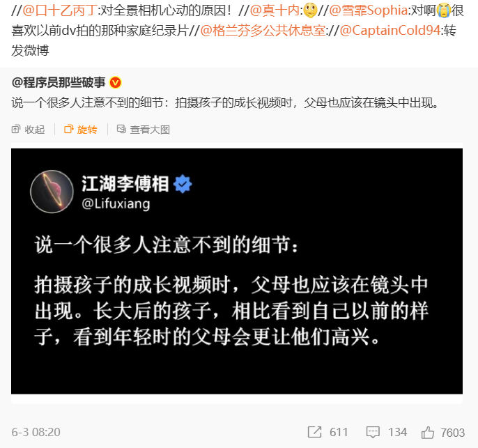Click the view-large-image icon beside 查看大图
The height and width of the screenshot is (448, 478).
pyautogui.click(x=121, y=129)
